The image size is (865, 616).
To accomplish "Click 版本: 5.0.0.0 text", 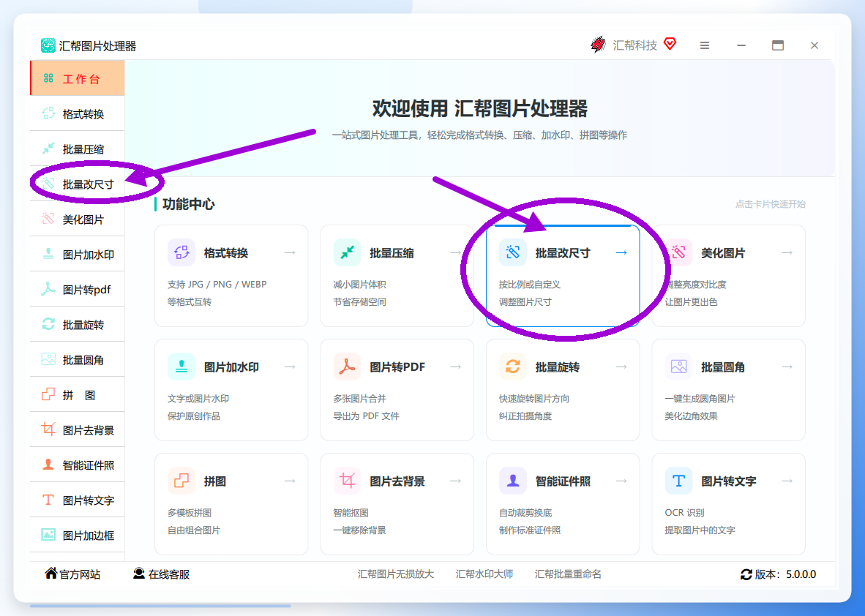I will point(785,574).
